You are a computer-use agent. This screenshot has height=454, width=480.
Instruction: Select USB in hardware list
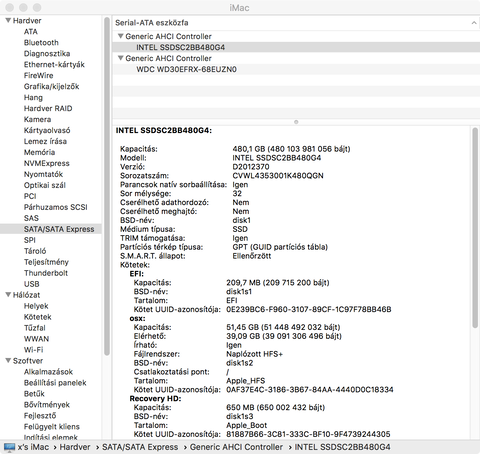[32, 284]
